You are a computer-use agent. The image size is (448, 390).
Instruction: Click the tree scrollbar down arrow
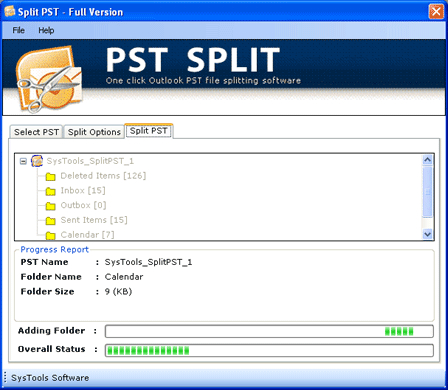point(427,234)
